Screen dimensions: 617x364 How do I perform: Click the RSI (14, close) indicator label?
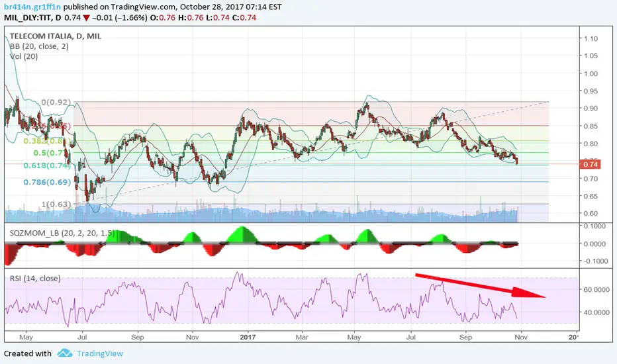point(35,278)
